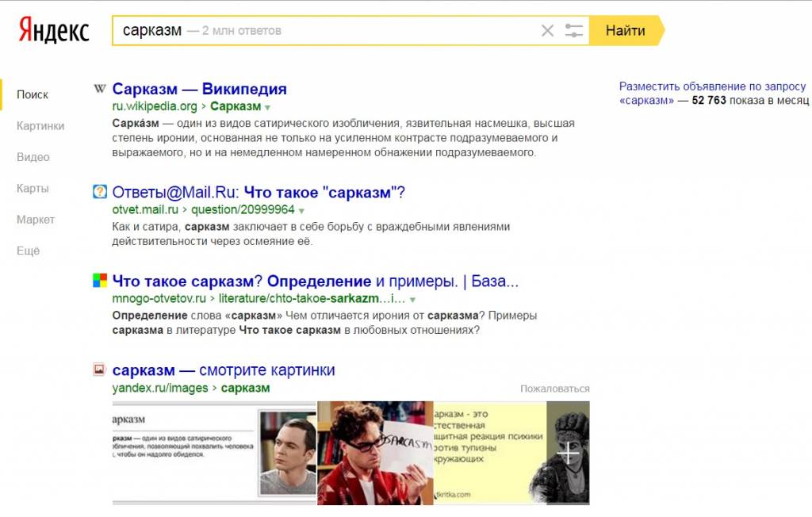Click the Найти search button
The height and width of the screenshot is (517, 812).
626,31
